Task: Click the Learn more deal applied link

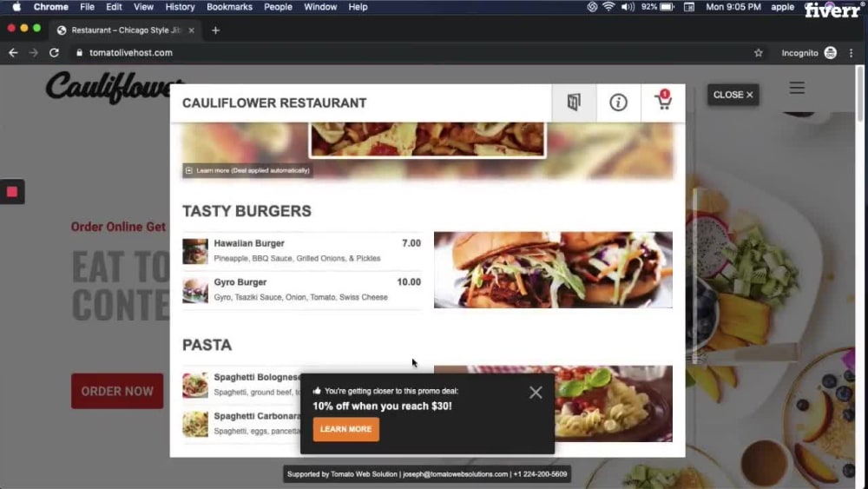Action: 247,170
